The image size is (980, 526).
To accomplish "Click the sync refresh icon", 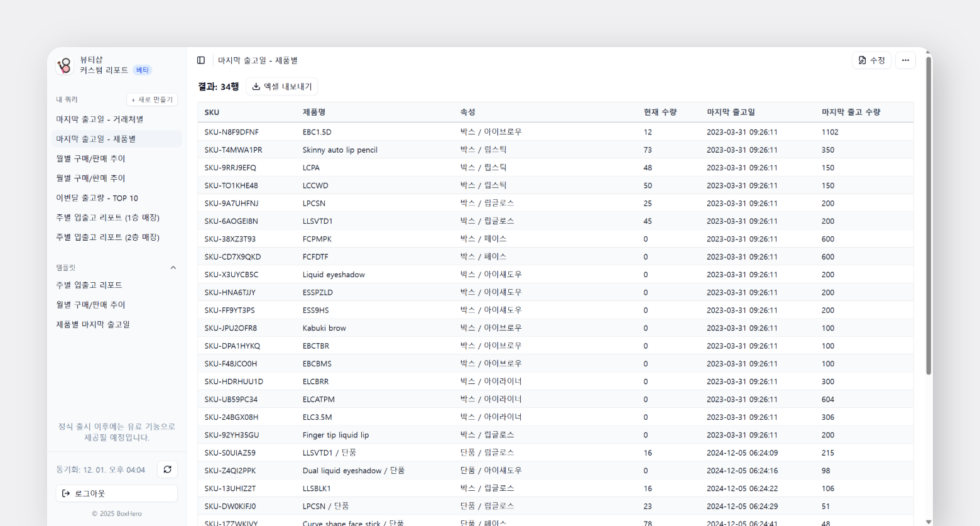I will tap(167, 469).
